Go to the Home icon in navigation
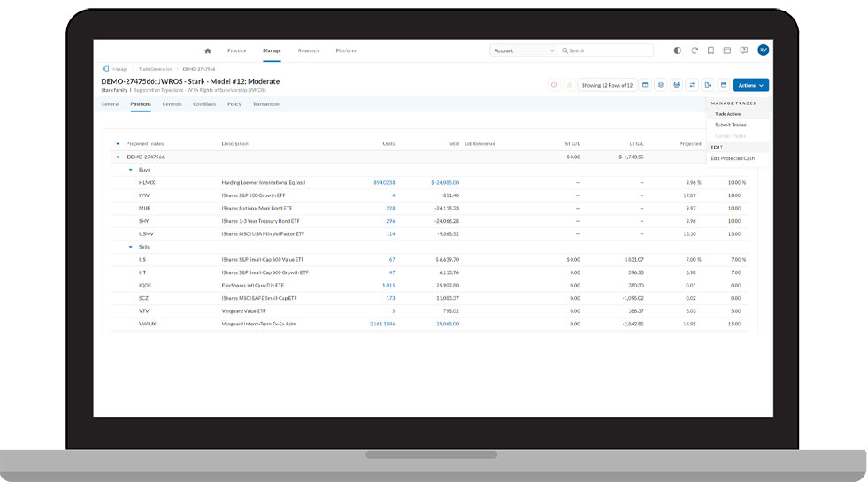 [208, 50]
